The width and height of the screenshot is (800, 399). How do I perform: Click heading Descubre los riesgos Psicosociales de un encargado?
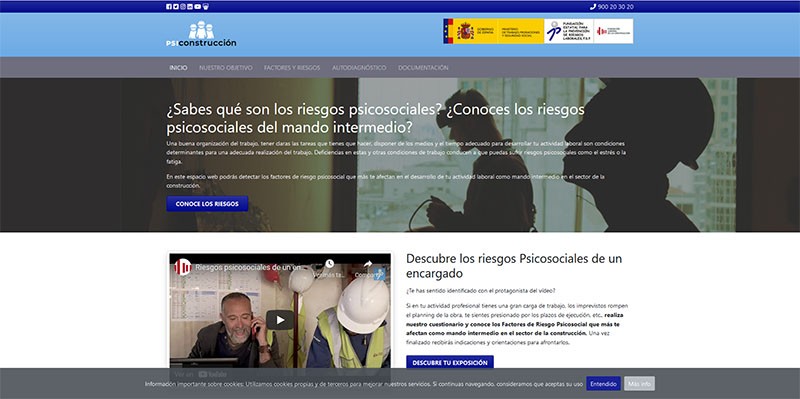(514, 266)
